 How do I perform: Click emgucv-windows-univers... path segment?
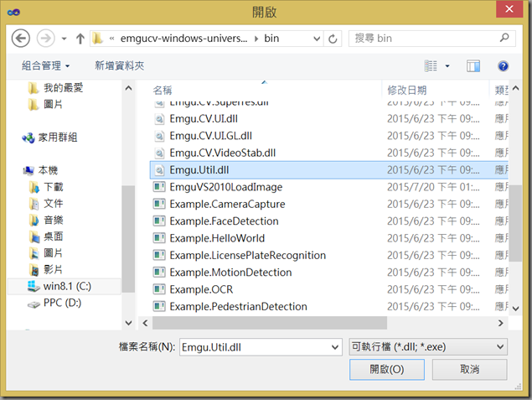(183, 39)
